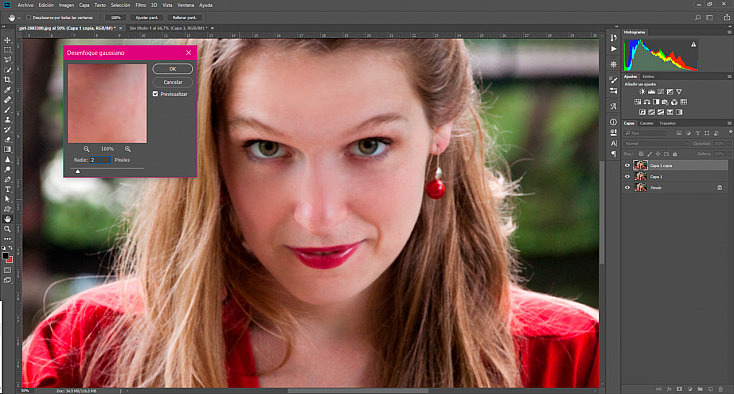Viewport: 734px width, 394px height.
Task: Select the Clone Stamp tool
Action: tap(7, 120)
